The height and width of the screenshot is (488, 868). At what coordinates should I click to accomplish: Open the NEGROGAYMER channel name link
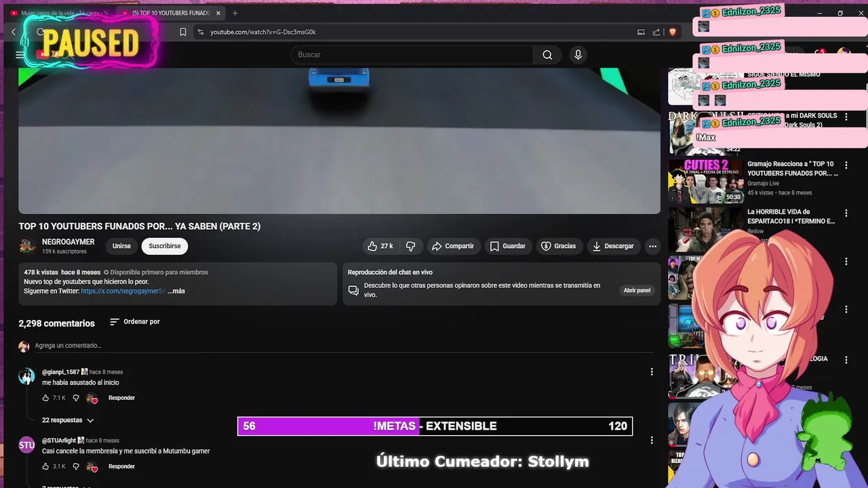68,242
